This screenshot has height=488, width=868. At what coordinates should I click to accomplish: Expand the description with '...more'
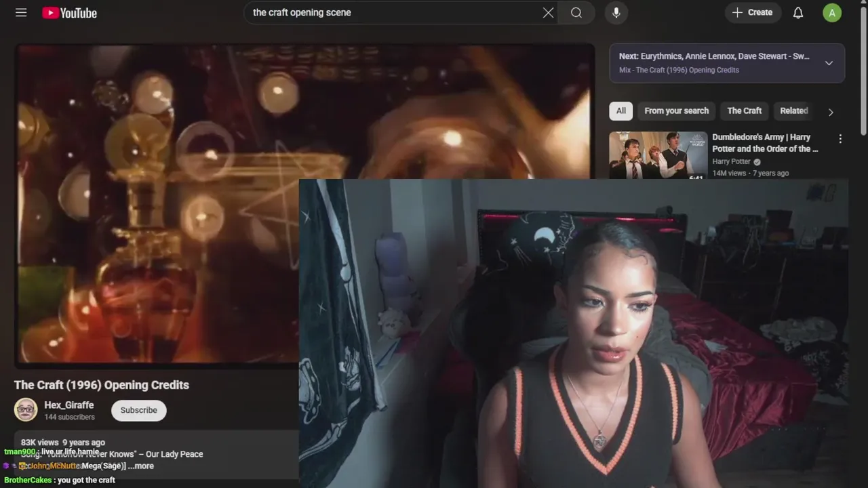pos(141,466)
